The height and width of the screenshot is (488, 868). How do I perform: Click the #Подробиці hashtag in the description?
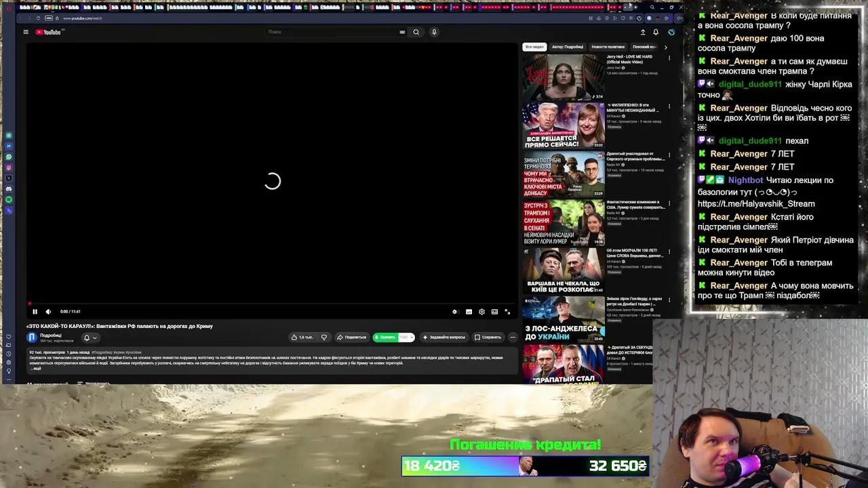point(102,352)
